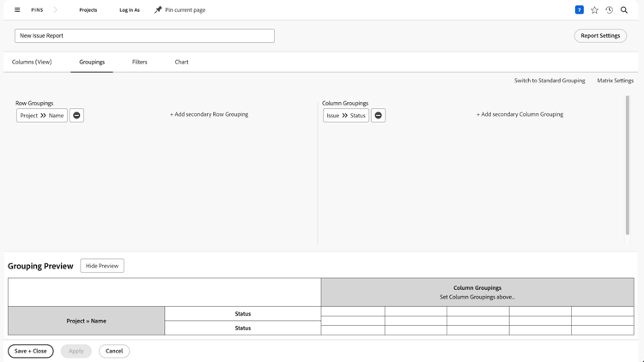Click the Column Groupings preview header
Image resolution: width=644 pixels, height=362 pixels.
coord(477,293)
